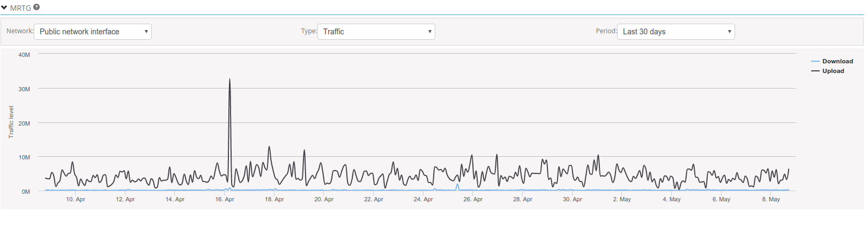The height and width of the screenshot is (226, 868).
Task: Toggle Upload series in chart legend
Action: (833, 71)
